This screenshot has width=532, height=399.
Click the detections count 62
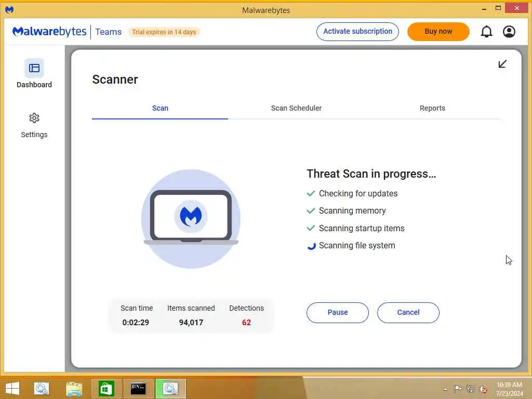(x=246, y=322)
